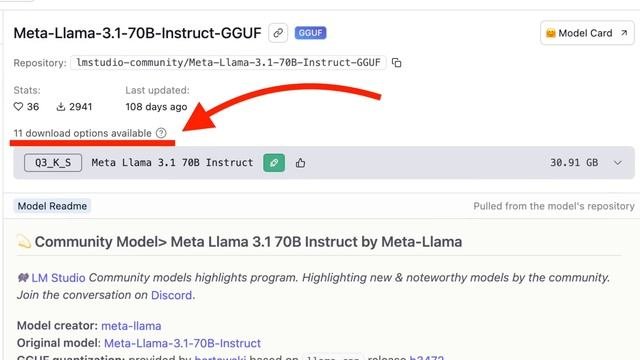The height and width of the screenshot is (360, 640).
Task: Click the repository path field
Action: 228,63
